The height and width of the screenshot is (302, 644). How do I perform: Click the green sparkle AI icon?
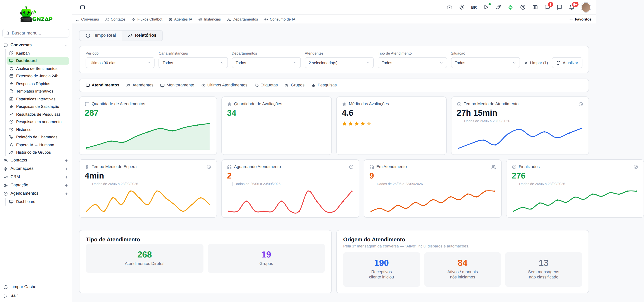point(510,7)
